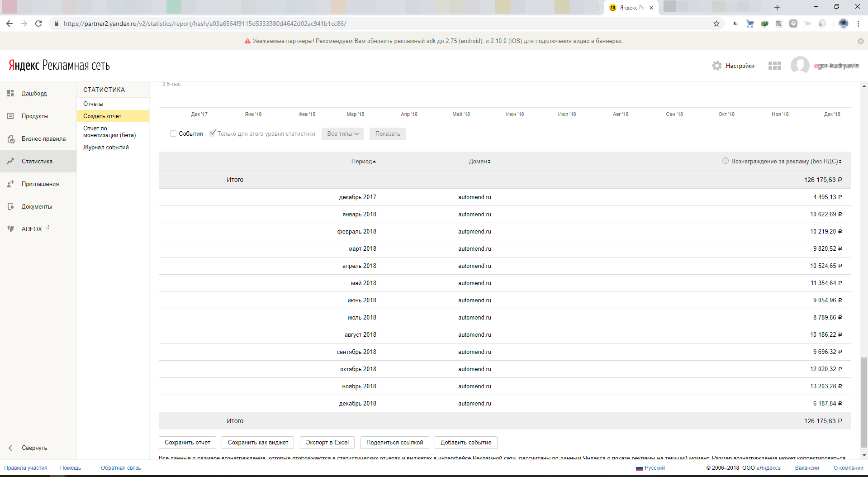The image size is (868, 477).
Task: Open Вакансии footer link
Action: click(x=807, y=468)
